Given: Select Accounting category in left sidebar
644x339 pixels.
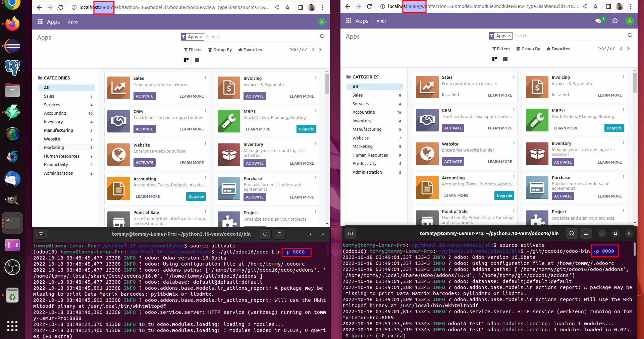Looking at the screenshot, I should tap(55, 113).
